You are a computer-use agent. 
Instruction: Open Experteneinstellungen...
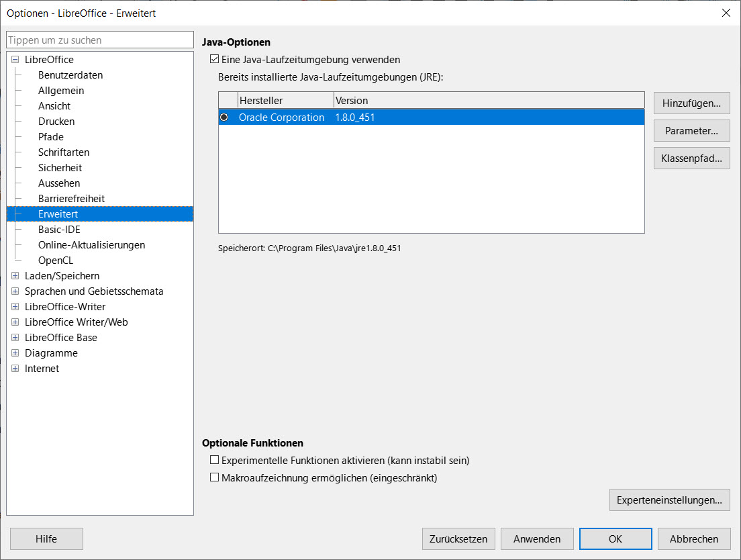670,500
